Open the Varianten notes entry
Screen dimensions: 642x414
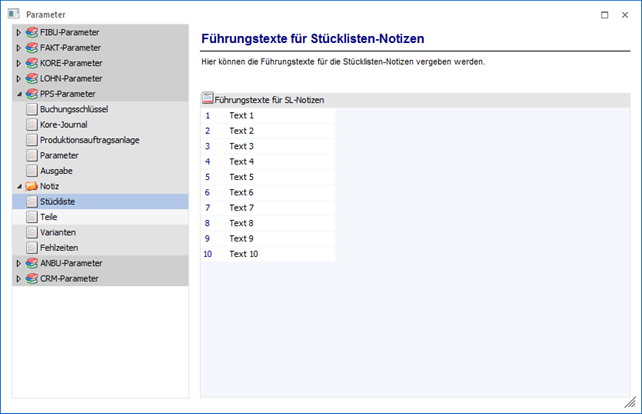58,232
